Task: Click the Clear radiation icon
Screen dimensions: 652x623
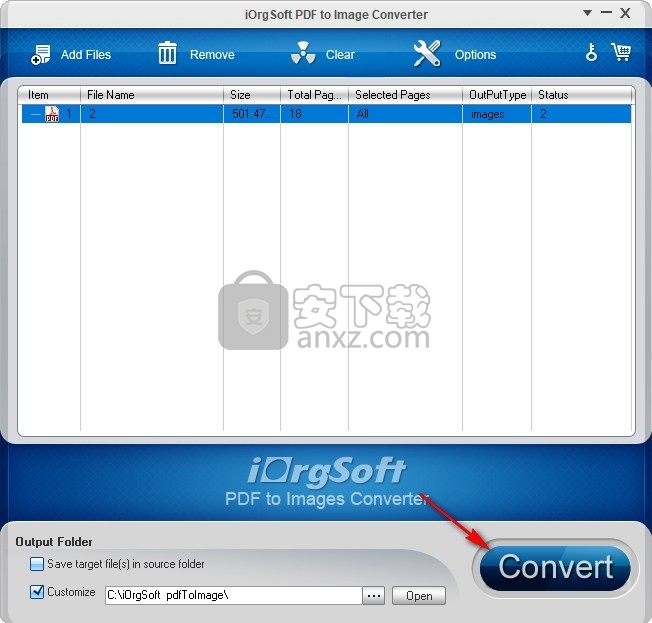Action: coord(303,53)
